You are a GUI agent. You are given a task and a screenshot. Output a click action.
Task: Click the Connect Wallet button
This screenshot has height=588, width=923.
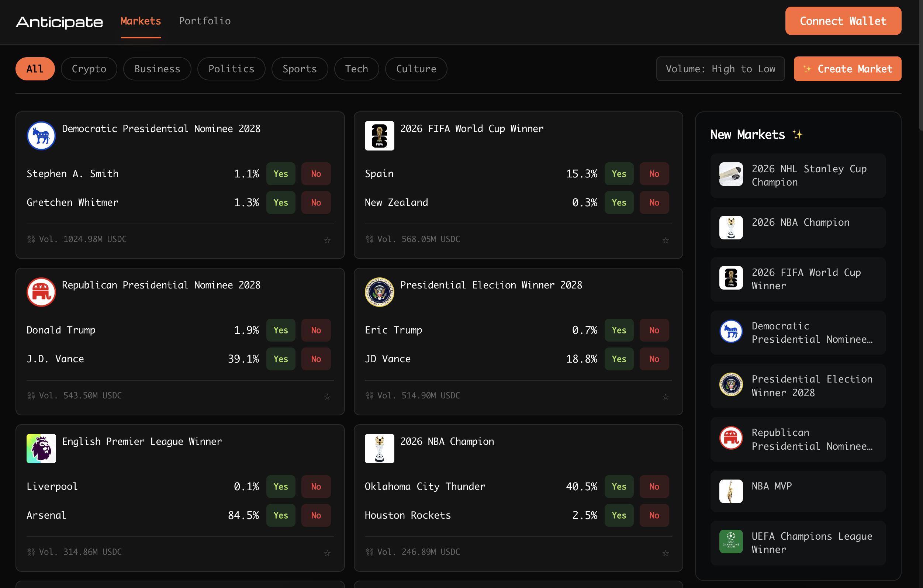coord(843,21)
